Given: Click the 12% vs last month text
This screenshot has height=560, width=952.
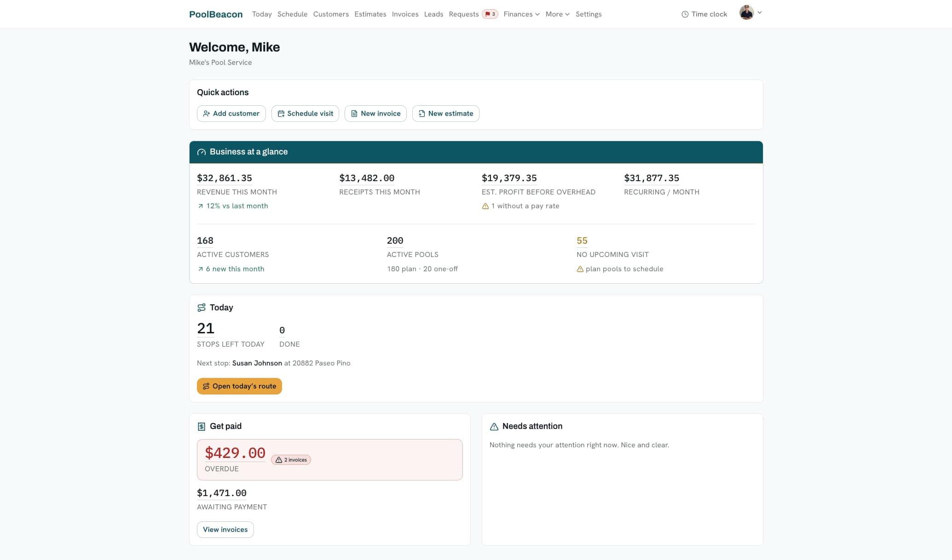Looking at the screenshot, I should [x=237, y=206].
